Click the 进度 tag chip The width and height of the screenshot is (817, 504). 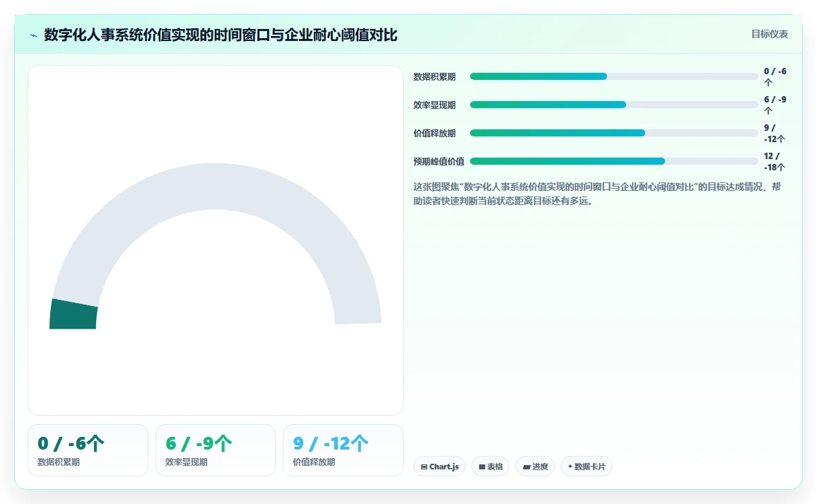click(x=535, y=467)
